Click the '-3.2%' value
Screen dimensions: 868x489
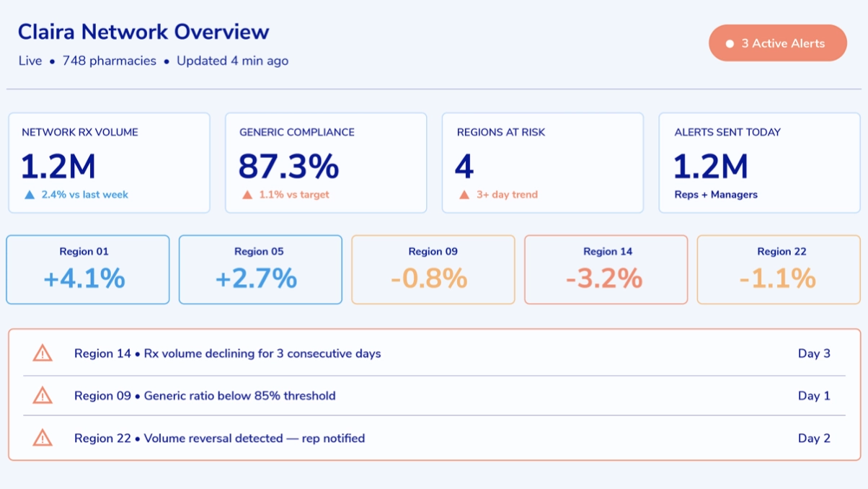pyautogui.click(x=604, y=278)
